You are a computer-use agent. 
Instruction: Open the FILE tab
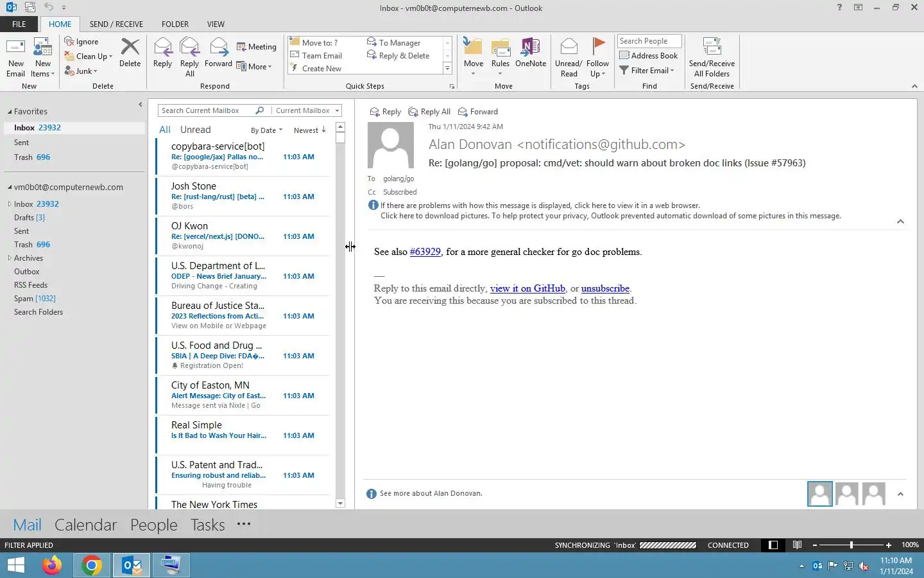click(19, 24)
